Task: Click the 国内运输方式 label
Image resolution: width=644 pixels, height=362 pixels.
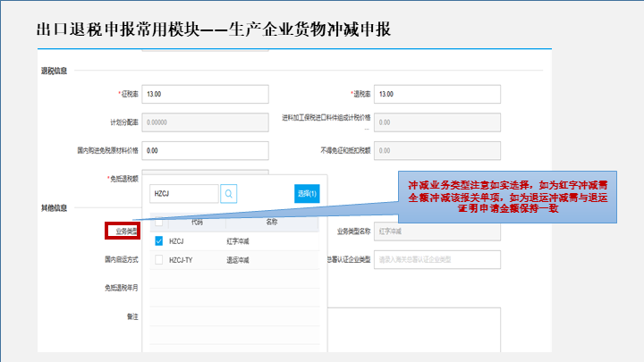Action: [x=122, y=260]
